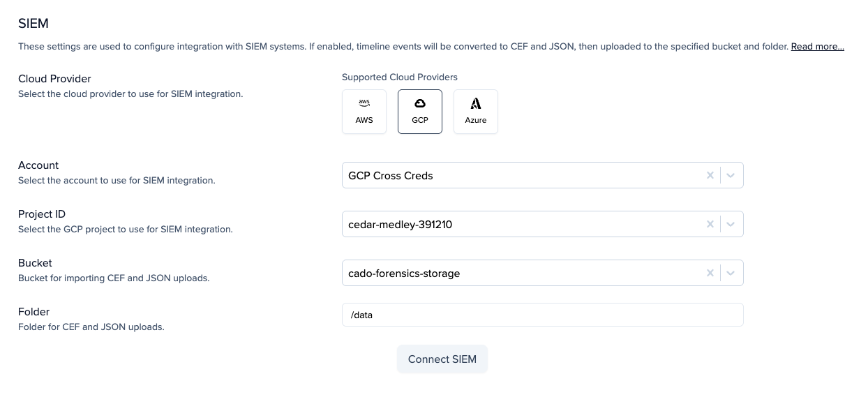Click the Account label
Image resolution: width=868 pixels, height=404 pixels.
(38, 165)
